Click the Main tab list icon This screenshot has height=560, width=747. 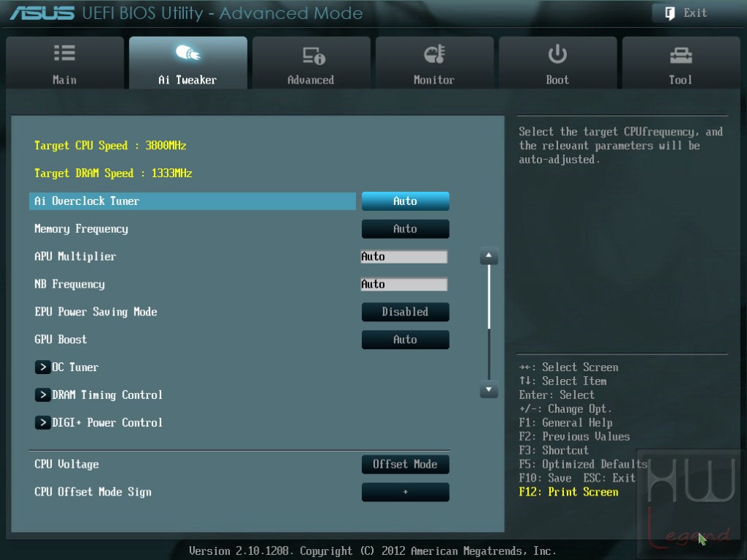(64, 53)
